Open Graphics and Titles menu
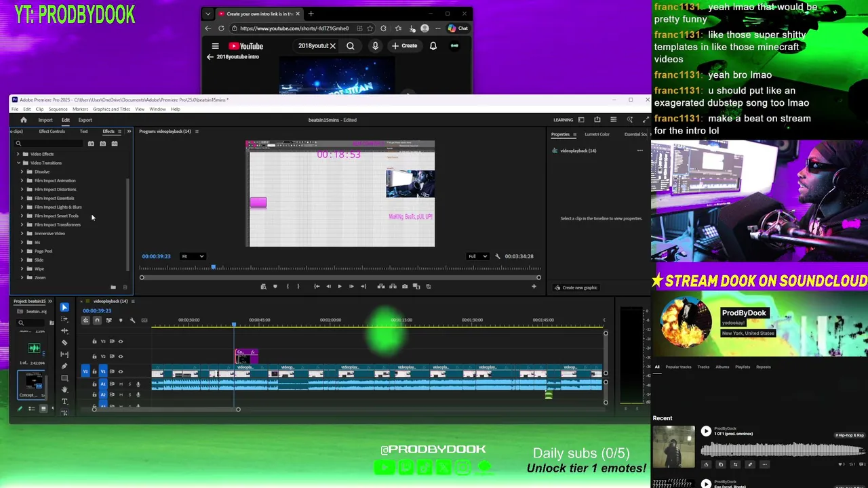The width and height of the screenshot is (868, 488). (x=111, y=109)
